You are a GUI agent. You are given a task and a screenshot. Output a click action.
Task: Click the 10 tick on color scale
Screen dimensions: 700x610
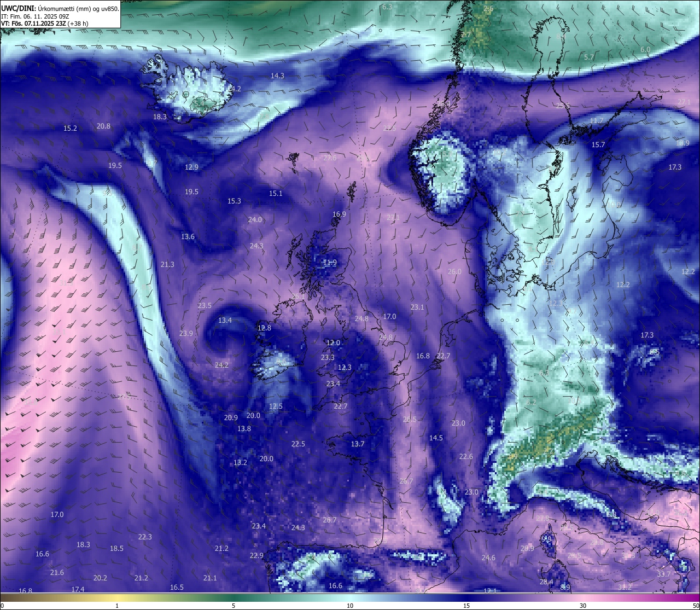pyautogui.click(x=350, y=606)
